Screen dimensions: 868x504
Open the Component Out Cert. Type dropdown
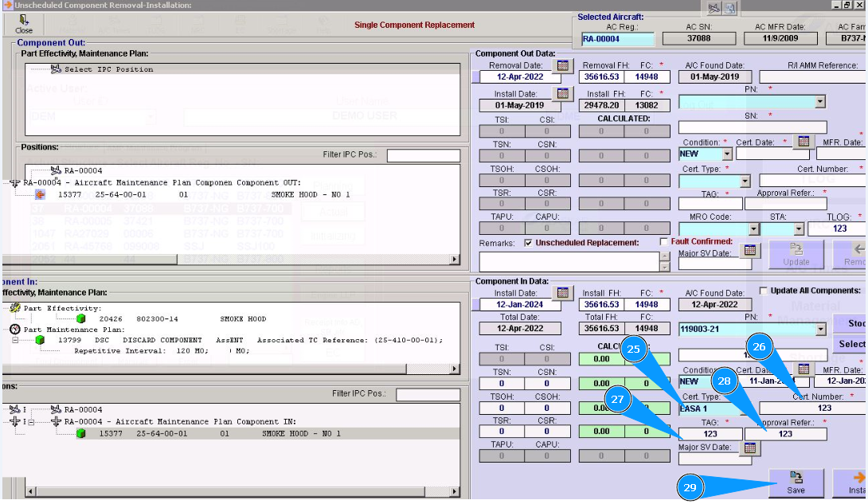coord(745,181)
